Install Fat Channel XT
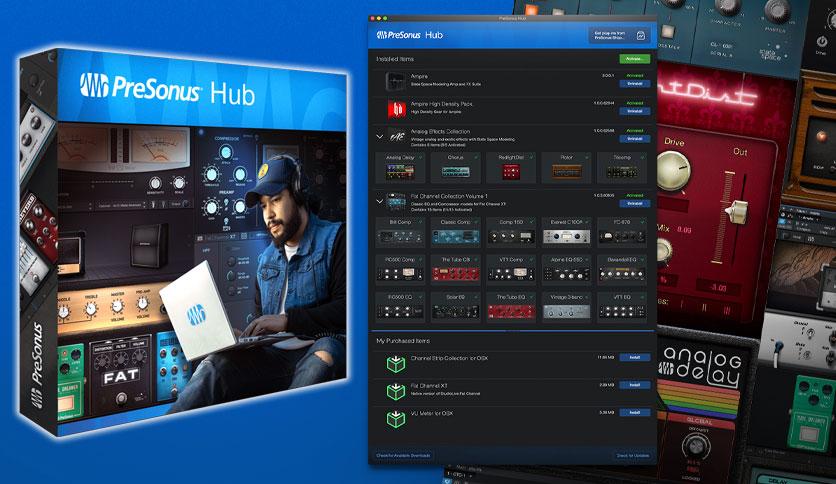Image resolution: width=836 pixels, height=484 pixels. pos(634,384)
